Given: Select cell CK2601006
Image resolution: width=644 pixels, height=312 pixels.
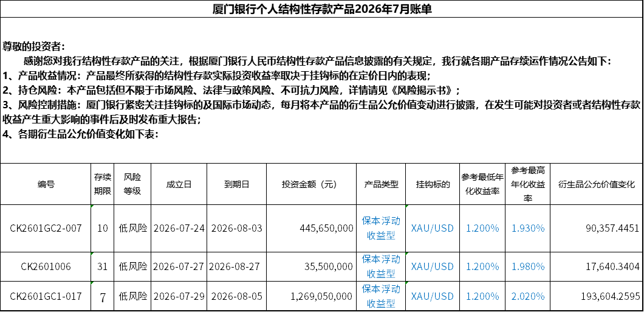Looking at the screenshot, I should click(46, 266).
